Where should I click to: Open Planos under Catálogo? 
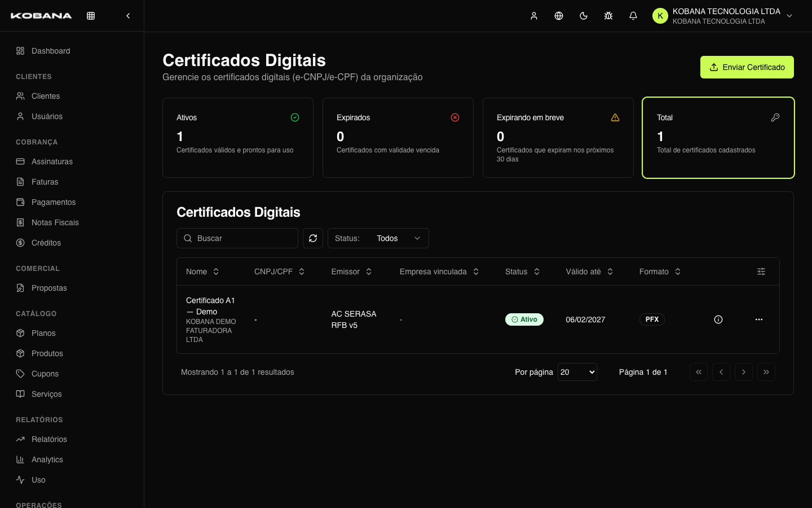[72, 333]
